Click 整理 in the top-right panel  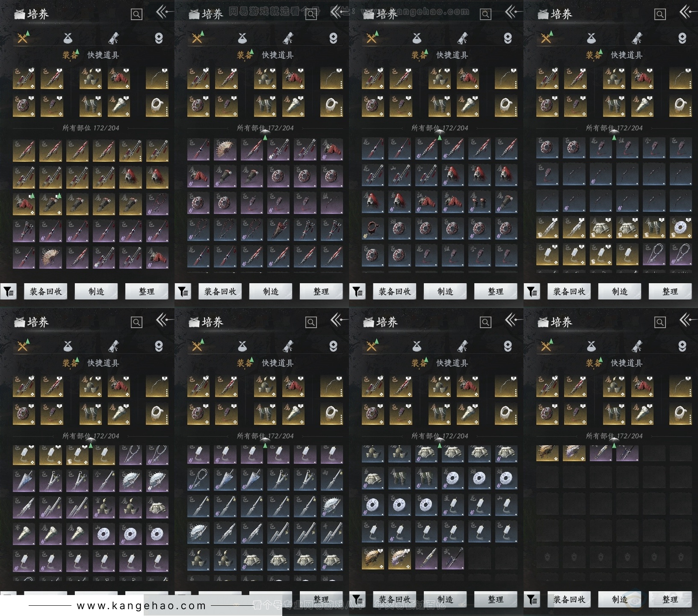[670, 292]
